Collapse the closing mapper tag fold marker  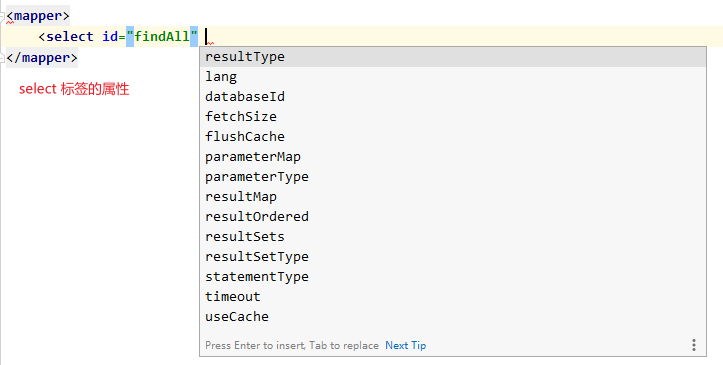pyautogui.click(x=2, y=58)
